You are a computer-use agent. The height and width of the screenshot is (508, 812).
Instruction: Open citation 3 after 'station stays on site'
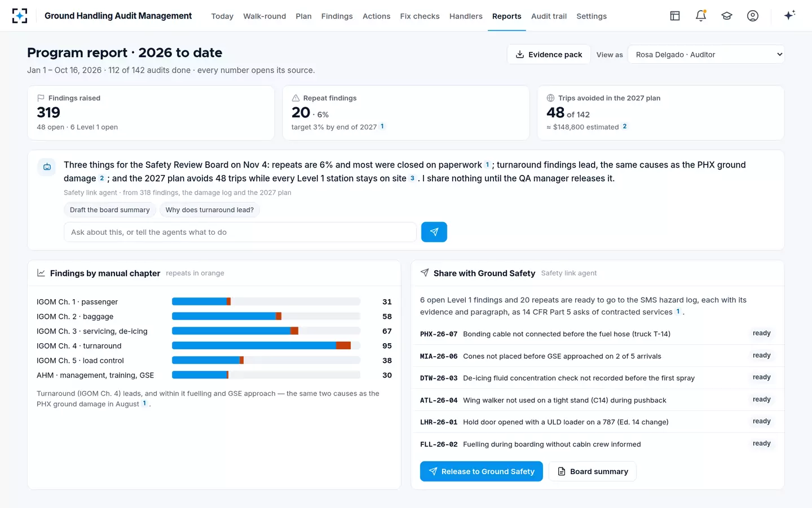click(412, 178)
